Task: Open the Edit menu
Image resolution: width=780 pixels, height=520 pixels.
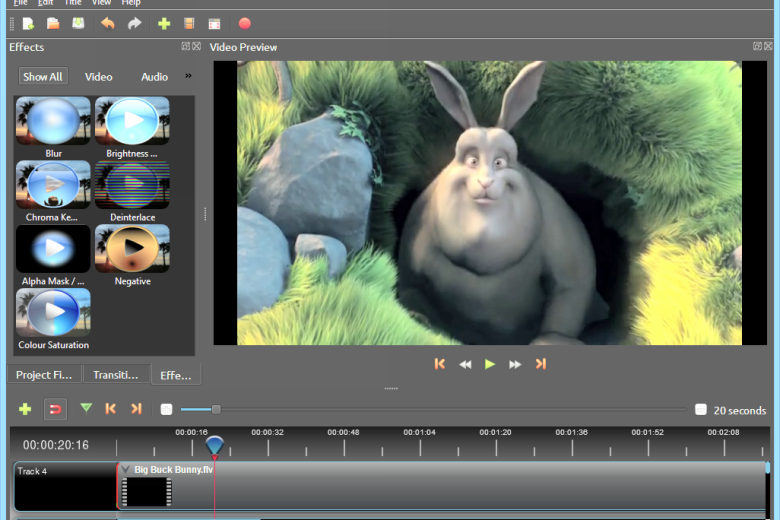Action: [46, 3]
